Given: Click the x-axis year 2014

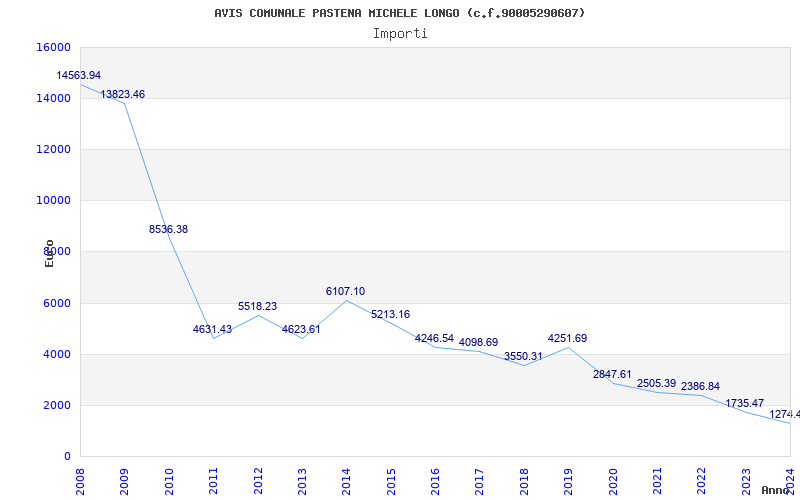Looking at the screenshot, I should [346, 481].
